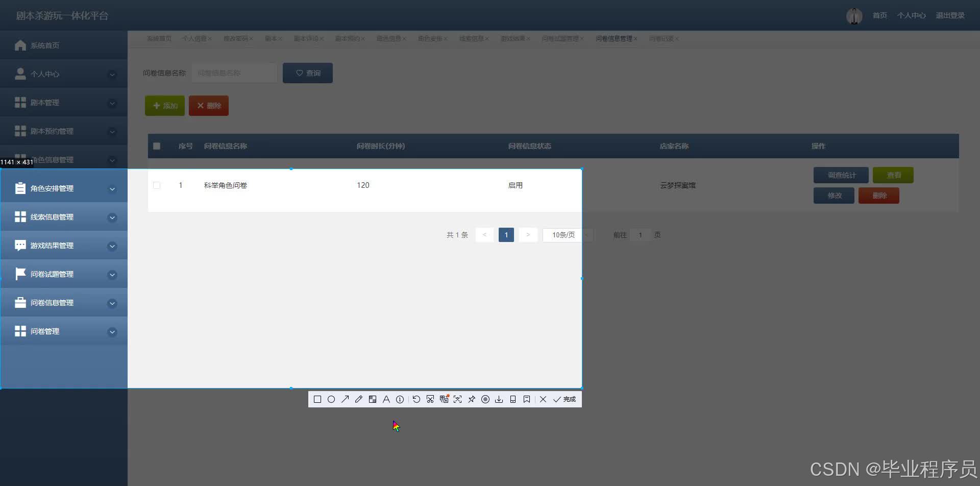Click the 修改 button in the row
Screen dimensions: 980x486
[834, 196]
